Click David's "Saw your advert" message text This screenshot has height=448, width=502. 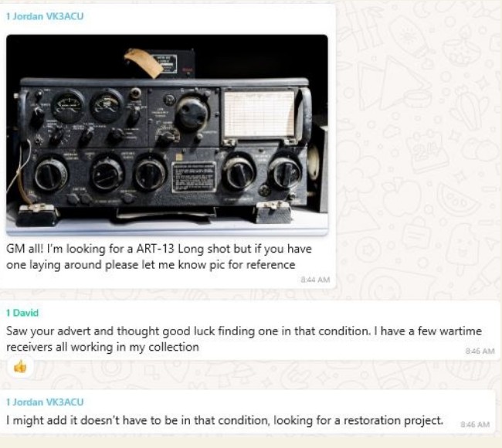pos(244,339)
